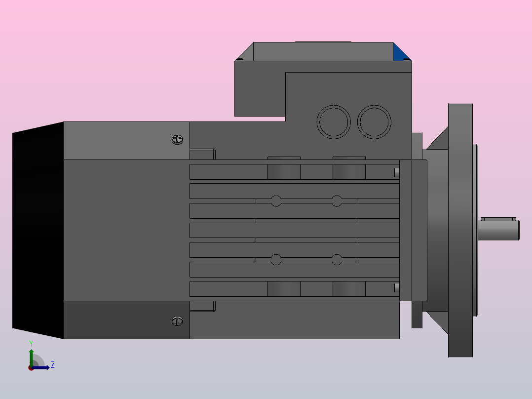The width and height of the screenshot is (532, 399).
Task: Select the large mounting flange disc
Action: pos(460,230)
